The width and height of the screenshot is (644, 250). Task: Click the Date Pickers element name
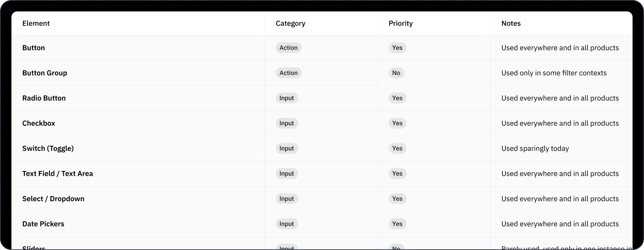[43, 224]
